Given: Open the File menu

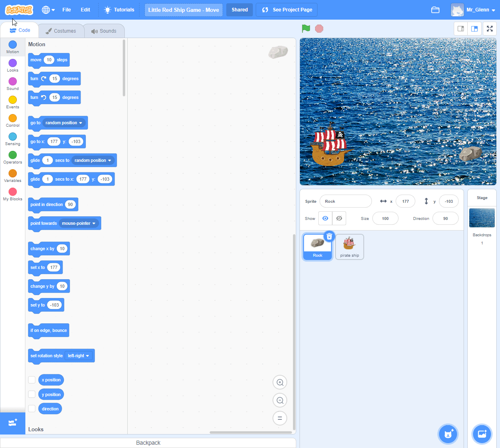Looking at the screenshot, I should (67, 10).
